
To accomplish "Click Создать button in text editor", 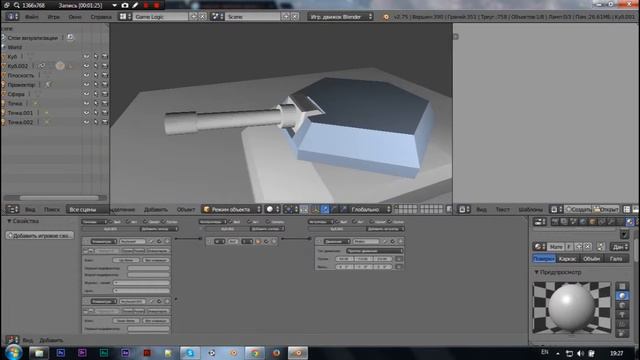I will coord(578,209).
